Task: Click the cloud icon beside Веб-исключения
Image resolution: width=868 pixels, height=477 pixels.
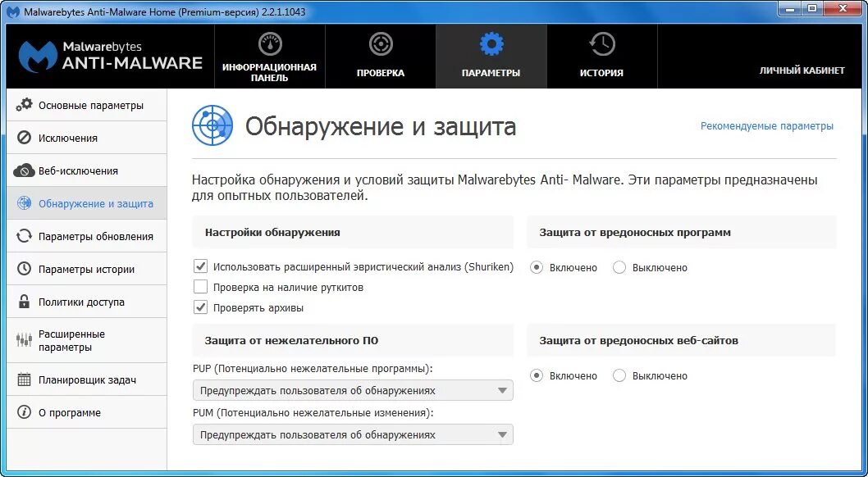Action: (24, 170)
